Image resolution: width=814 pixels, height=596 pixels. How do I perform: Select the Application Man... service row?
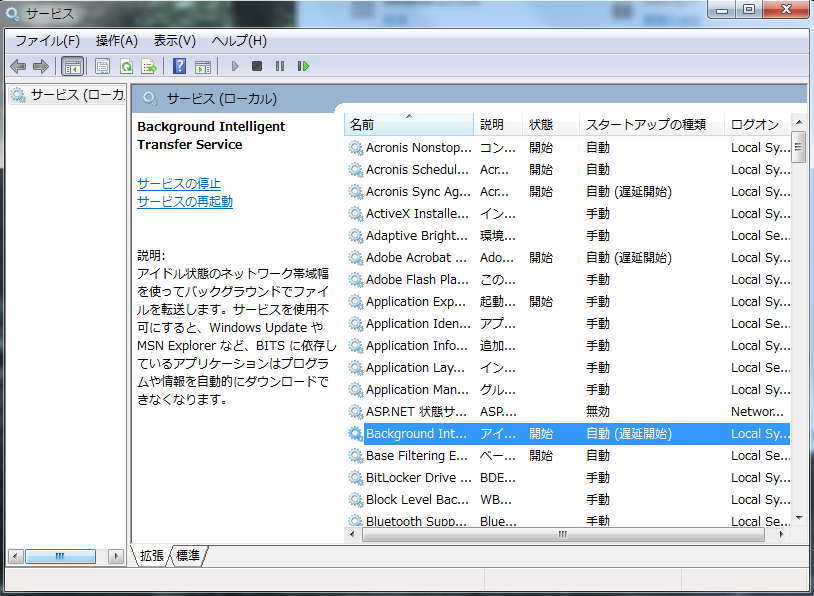tap(568, 389)
